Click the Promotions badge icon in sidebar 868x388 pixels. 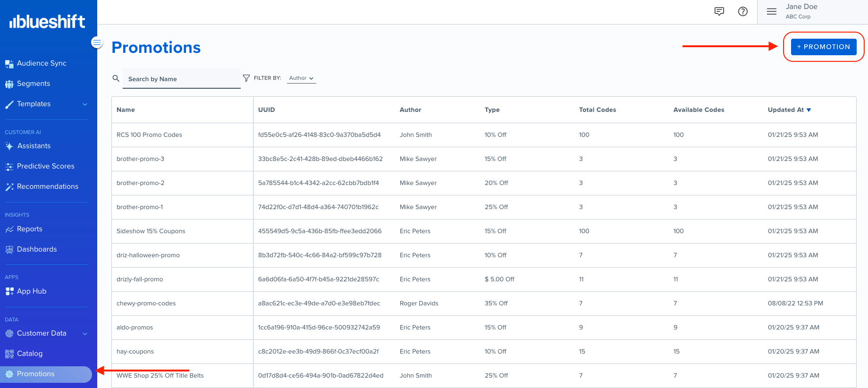[9, 374]
